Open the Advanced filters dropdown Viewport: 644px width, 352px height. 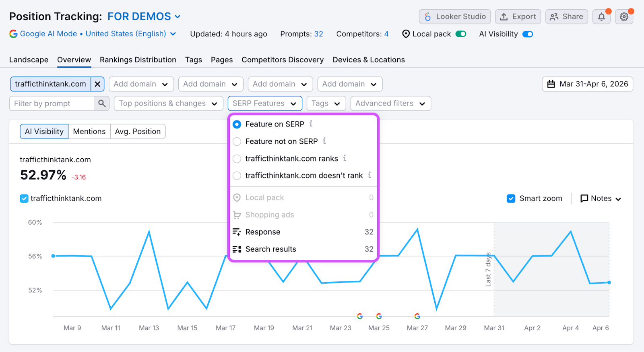click(x=390, y=104)
